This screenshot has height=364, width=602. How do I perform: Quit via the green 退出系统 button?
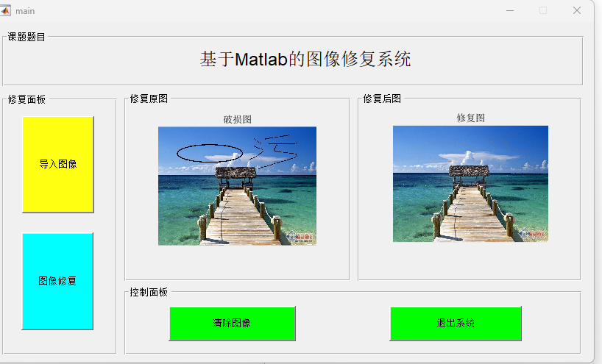pos(456,324)
